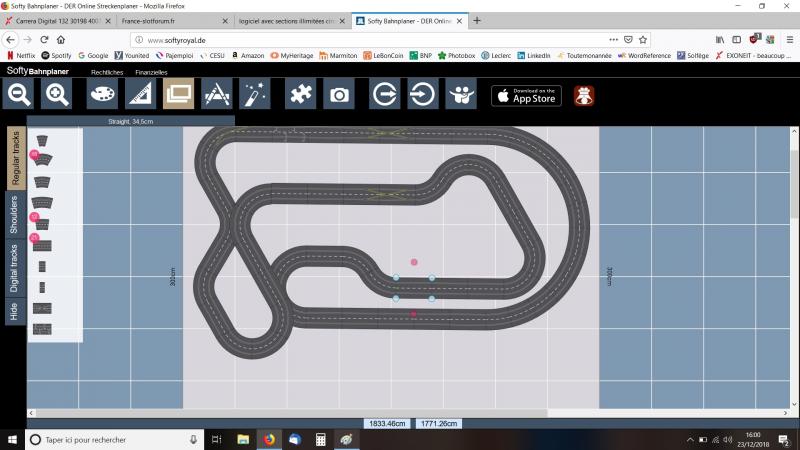The width and height of the screenshot is (800, 450).
Task: Select the ruler and triangle measurement tool
Action: tap(141, 95)
